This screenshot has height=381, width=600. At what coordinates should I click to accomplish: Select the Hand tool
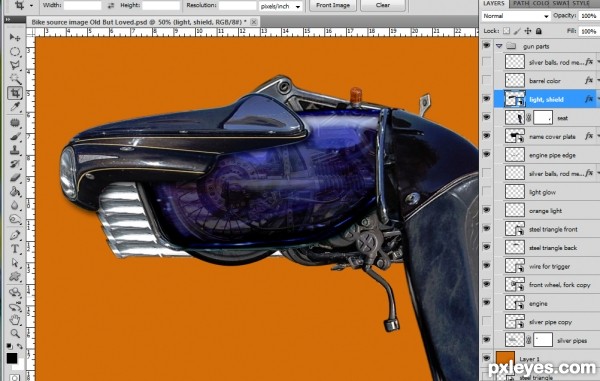15,320
